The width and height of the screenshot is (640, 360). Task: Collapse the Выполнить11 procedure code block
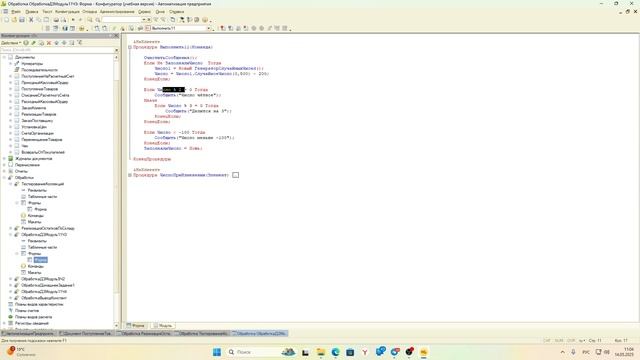(x=130, y=47)
